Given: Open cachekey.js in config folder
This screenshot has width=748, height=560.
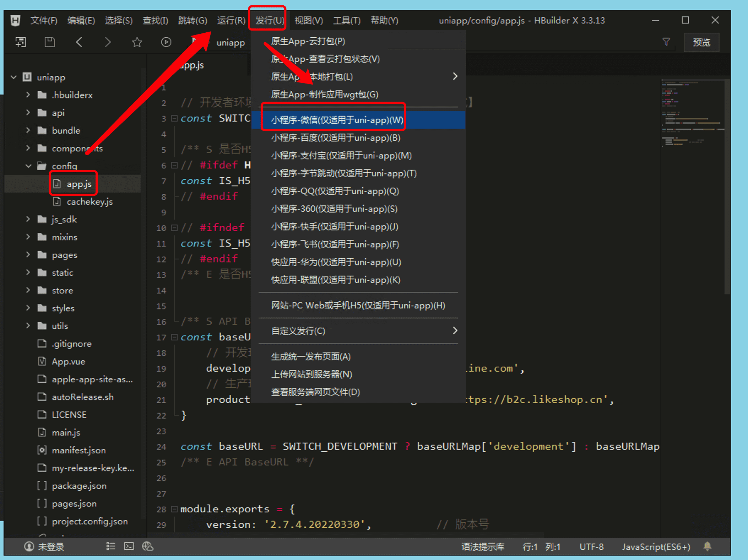Looking at the screenshot, I should [90, 201].
